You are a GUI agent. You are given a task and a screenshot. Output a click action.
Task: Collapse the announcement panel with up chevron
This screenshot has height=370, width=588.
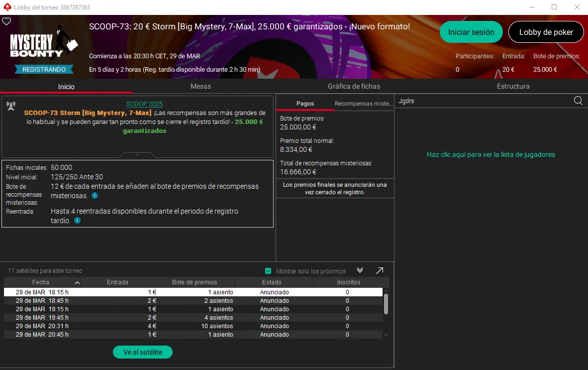[x=137, y=154]
